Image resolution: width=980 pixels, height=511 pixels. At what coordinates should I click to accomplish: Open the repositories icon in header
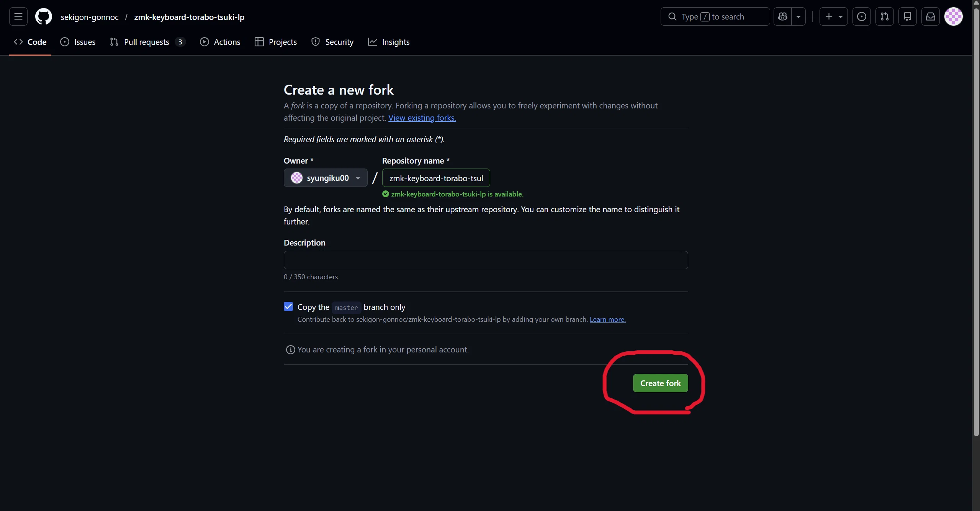pyautogui.click(x=907, y=17)
